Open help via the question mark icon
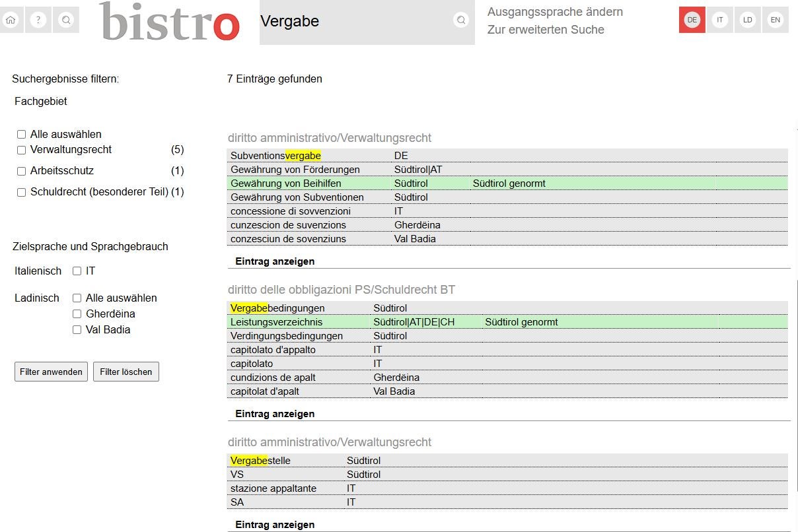The image size is (798, 532). click(38, 20)
